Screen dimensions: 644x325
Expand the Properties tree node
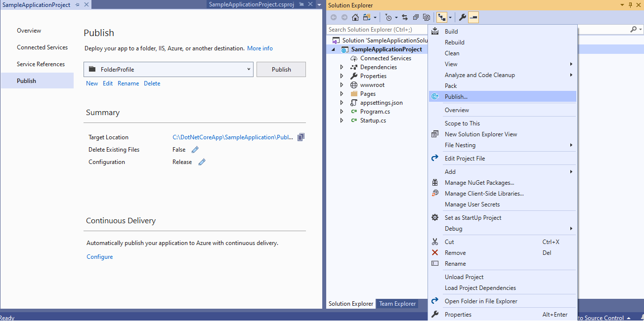(x=342, y=76)
